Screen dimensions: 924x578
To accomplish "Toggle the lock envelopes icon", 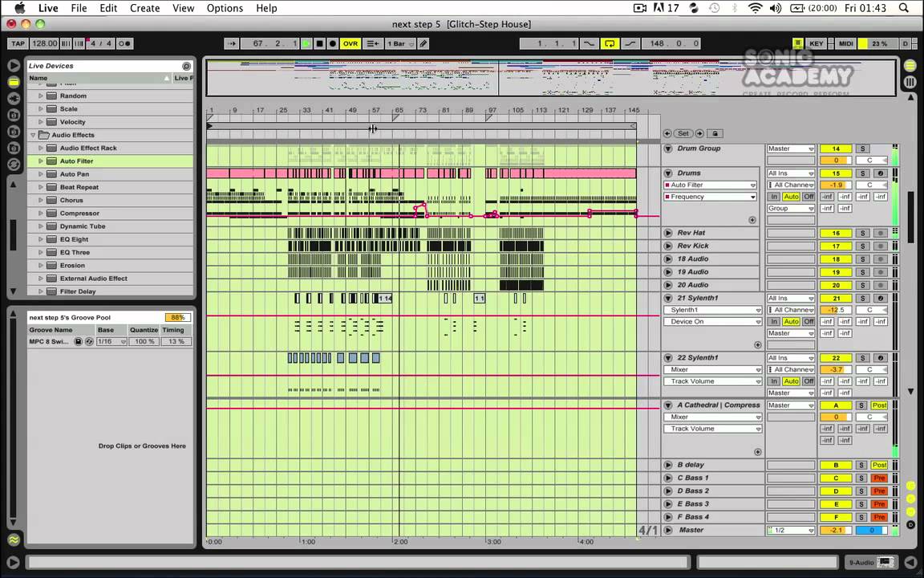I will point(715,134).
